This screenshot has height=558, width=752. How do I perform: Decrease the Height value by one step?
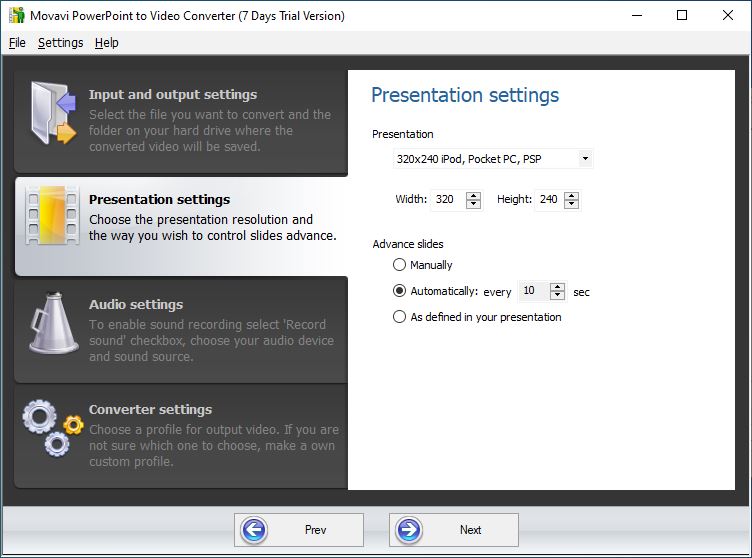(571, 204)
